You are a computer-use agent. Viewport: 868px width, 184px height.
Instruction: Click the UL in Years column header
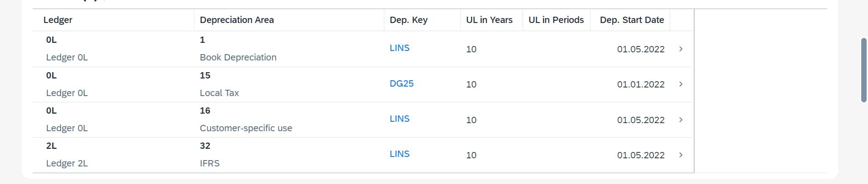[x=489, y=20]
